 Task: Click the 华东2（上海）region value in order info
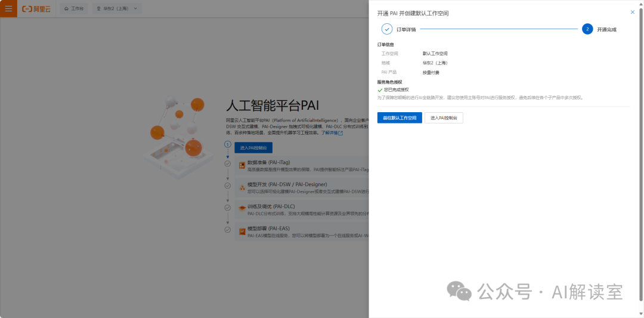pyautogui.click(x=435, y=63)
